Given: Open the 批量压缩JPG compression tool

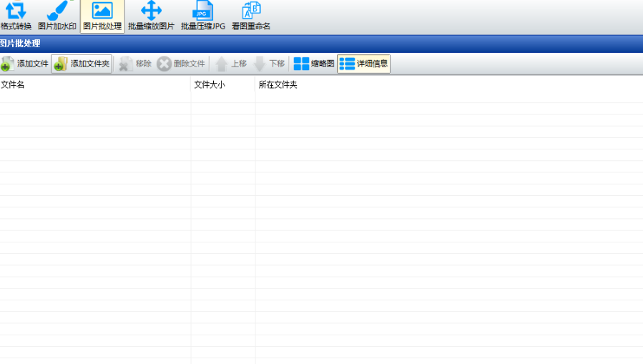Looking at the screenshot, I should point(202,16).
